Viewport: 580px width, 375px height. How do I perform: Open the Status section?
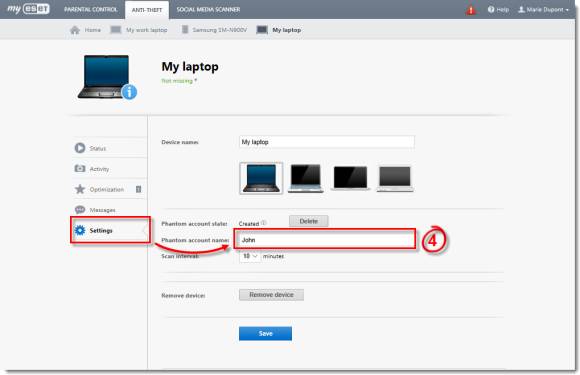110,148
